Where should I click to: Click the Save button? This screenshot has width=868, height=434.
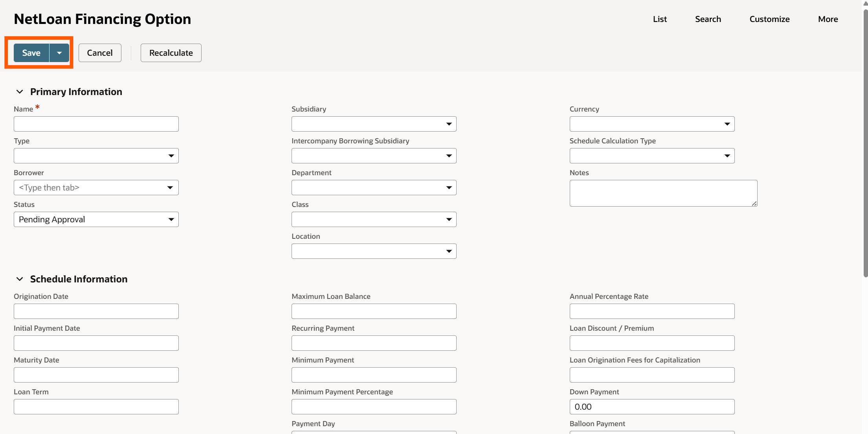(31, 53)
